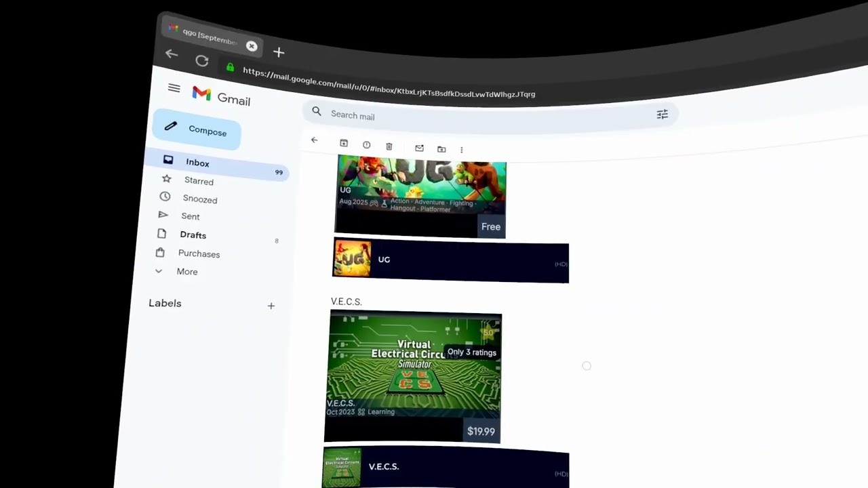Click the Virtual Electrical Circuits Simulator banner
Image resolution: width=868 pixels, height=488 pixels.
[x=413, y=377]
